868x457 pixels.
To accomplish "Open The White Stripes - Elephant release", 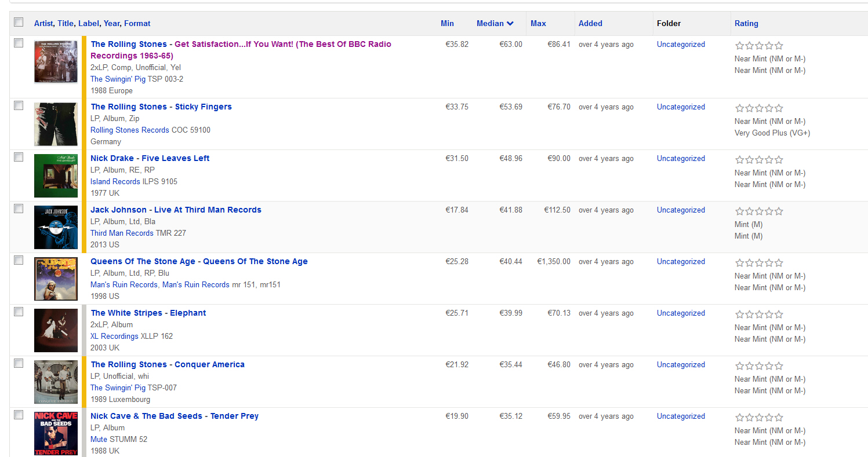I will point(148,313).
